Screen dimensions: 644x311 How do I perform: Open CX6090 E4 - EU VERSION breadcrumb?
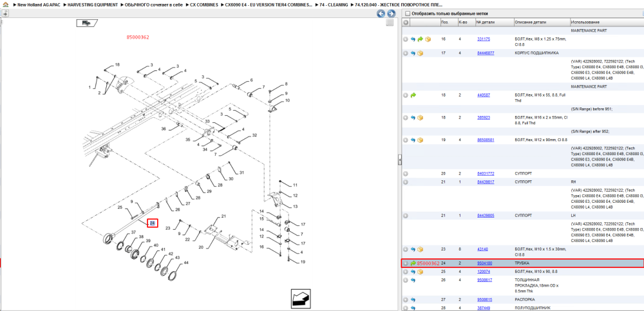tap(269, 5)
